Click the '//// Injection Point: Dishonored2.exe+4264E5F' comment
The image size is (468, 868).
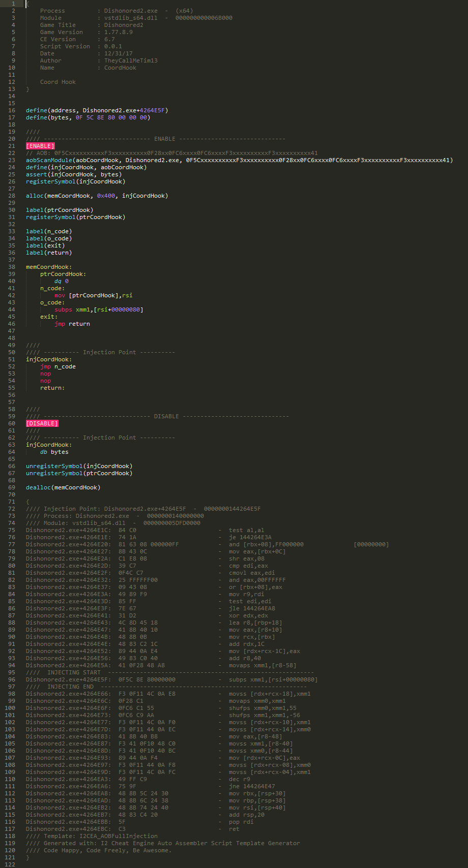tap(143, 509)
